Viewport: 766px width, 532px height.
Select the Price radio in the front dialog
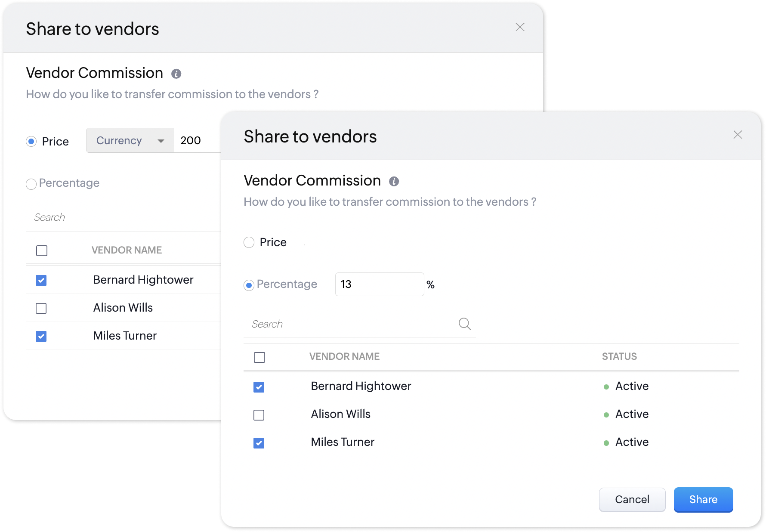pos(249,242)
